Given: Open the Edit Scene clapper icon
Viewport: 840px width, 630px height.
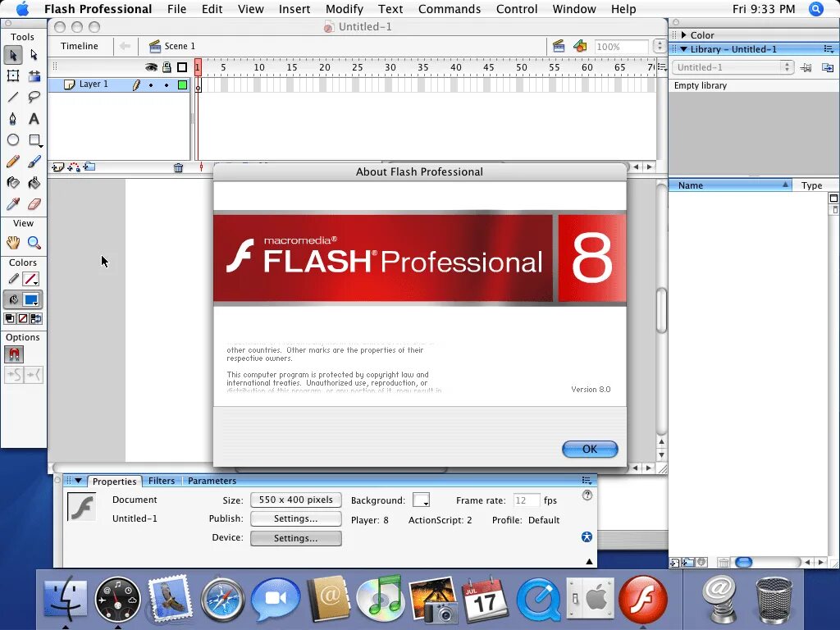Looking at the screenshot, I should pos(558,46).
